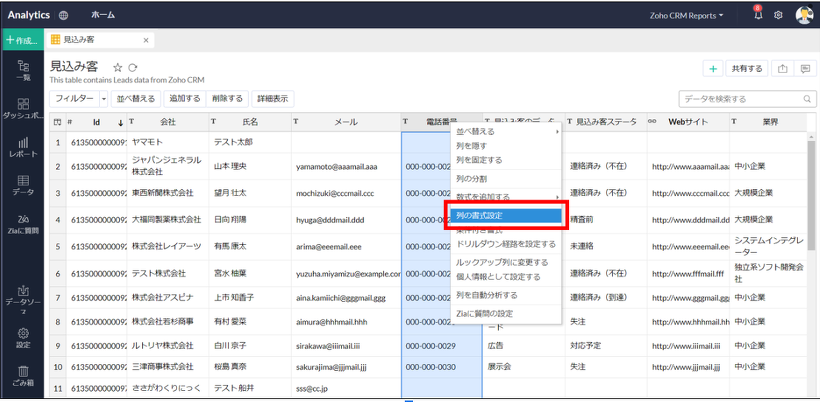Click the refresh icon beside table title
Image resolution: width=820 pixels, height=402 pixels.
[x=132, y=67]
